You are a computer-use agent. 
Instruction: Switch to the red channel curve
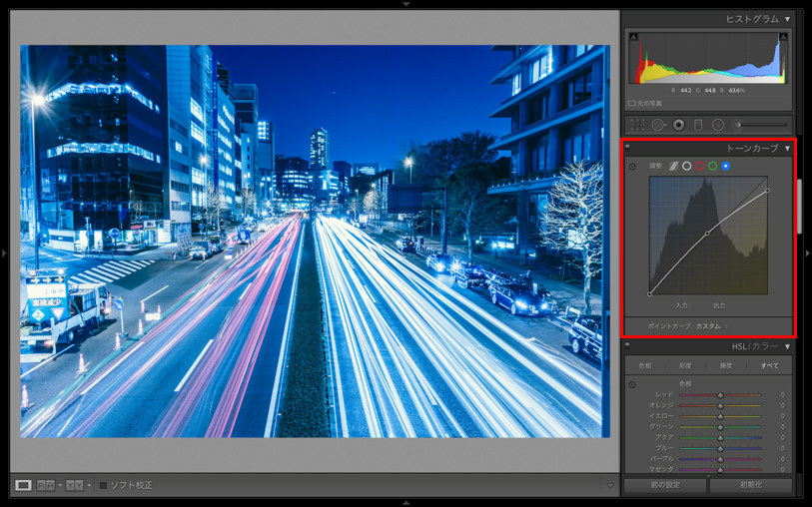pyautogui.click(x=699, y=166)
